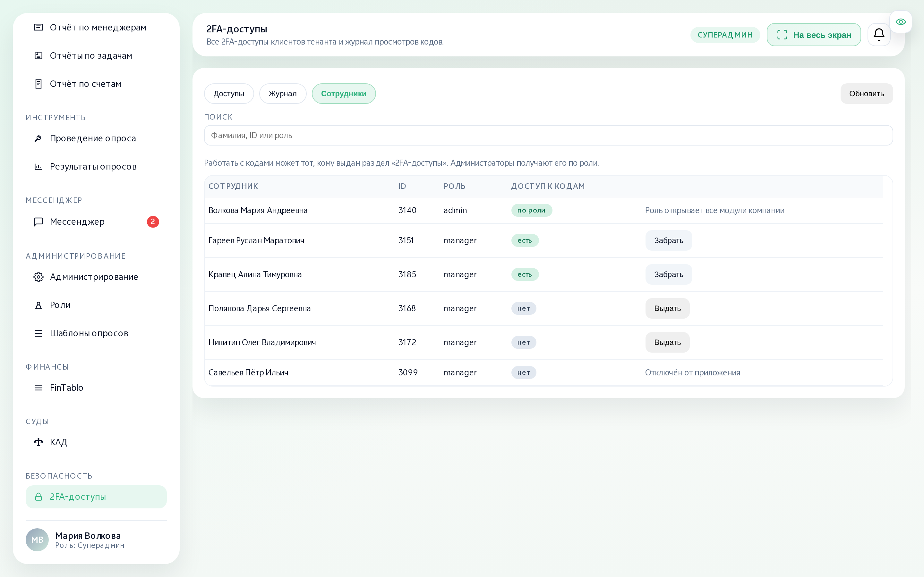The image size is (924, 577).
Task: Click the person icon beside Роли
Action: tap(38, 305)
